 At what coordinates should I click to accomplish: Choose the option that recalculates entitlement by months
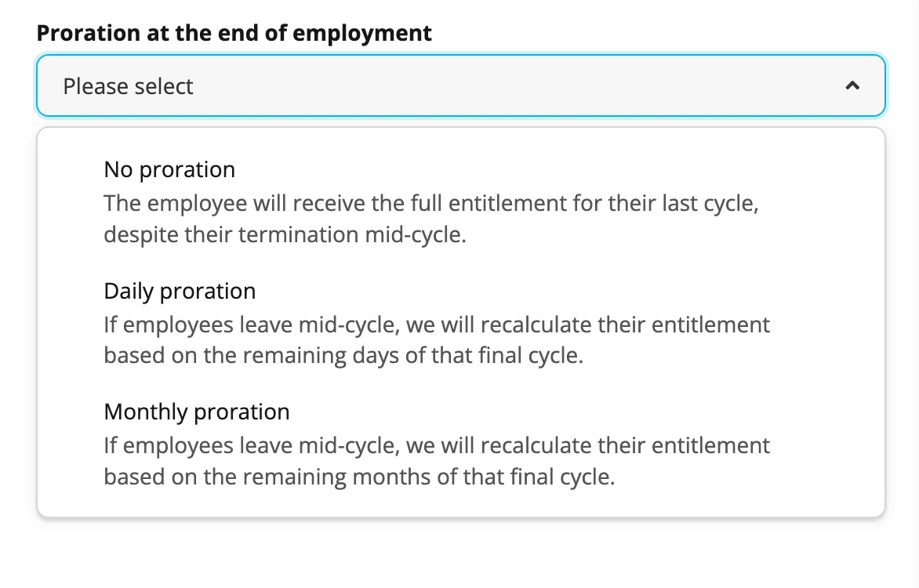(x=460, y=445)
